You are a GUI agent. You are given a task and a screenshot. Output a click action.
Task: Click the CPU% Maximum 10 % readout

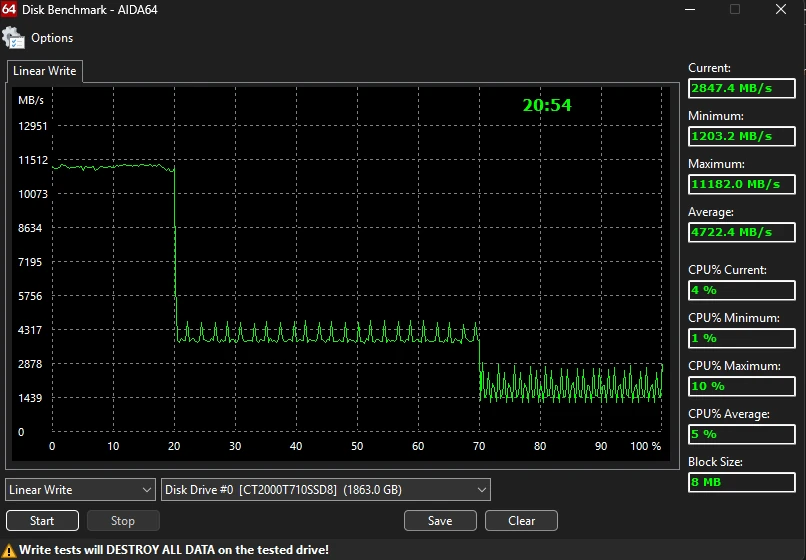pos(742,386)
